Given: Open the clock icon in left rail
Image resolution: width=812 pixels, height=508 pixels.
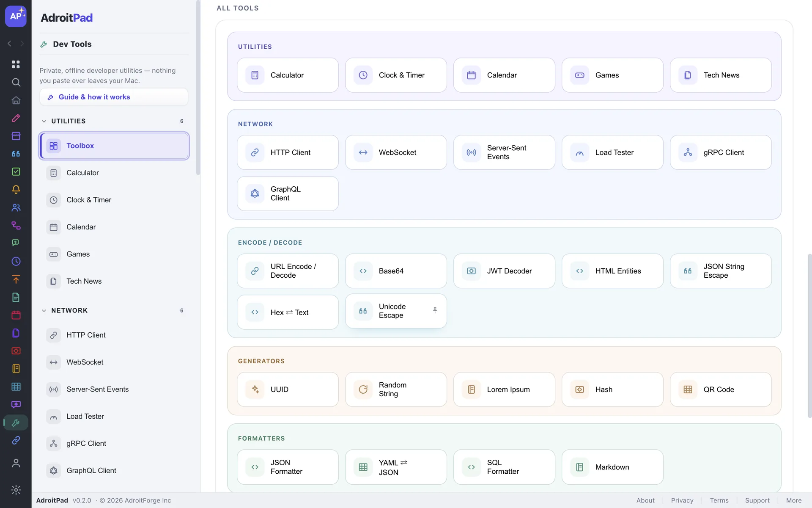Looking at the screenshot, I should click(16, 261).
